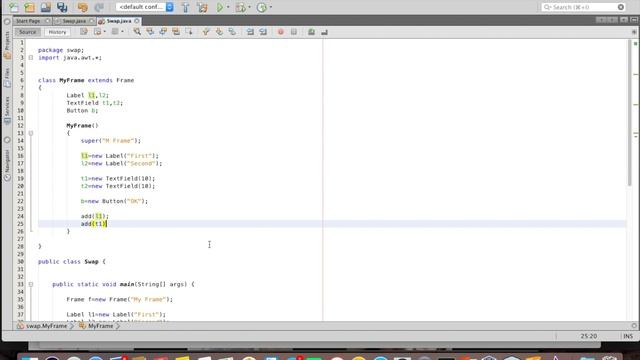Click '25:20' cursor position in status bar
This screenshot has height=360, width=640.
pyautogui.click(x=589, y=336)
